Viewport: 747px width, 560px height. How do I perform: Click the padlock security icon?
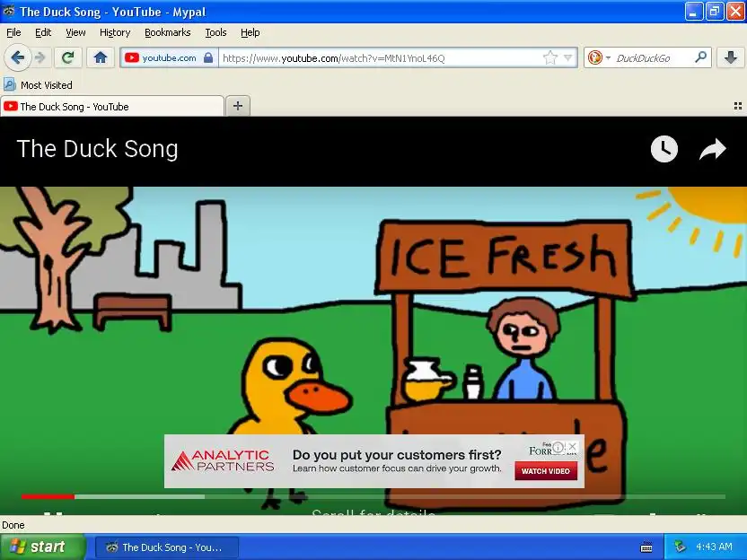pos(208,58)
